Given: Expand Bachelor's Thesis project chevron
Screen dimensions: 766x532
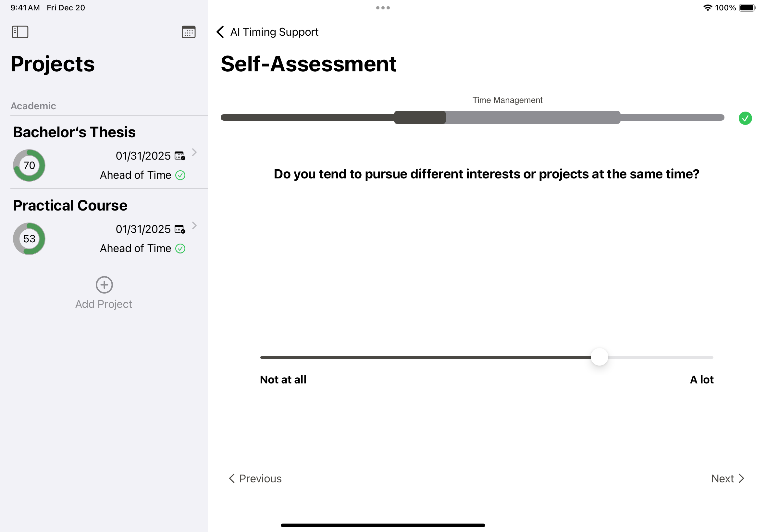Looking at the screenshot, I should [194, 152].
